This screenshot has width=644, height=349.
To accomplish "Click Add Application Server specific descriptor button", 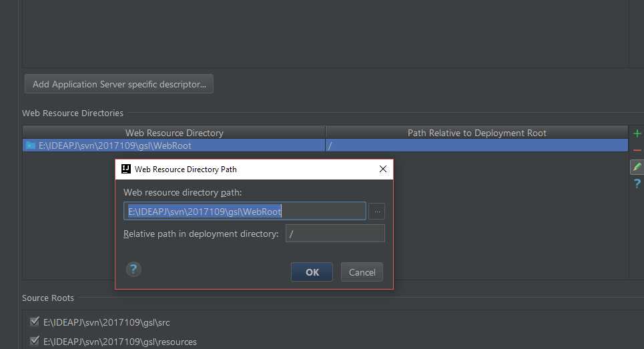I will (x=119, y=84).
